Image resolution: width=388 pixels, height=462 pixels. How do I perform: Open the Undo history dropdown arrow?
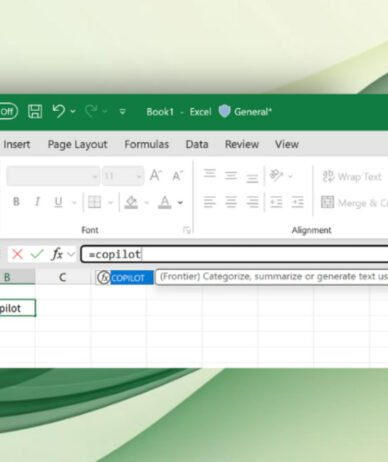tap(73, 111)
